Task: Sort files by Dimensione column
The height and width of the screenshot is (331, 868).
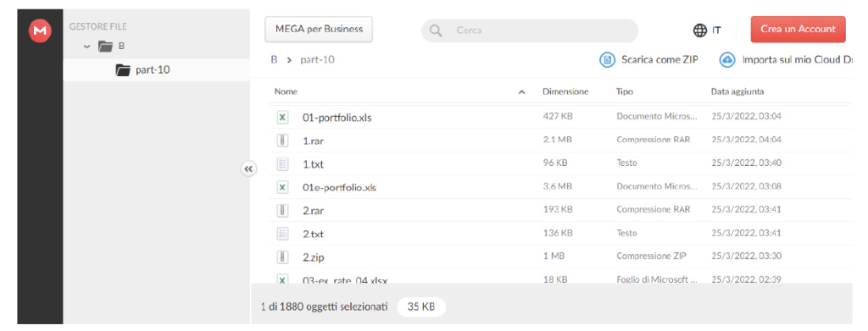Action: click(x=565, y=91)
